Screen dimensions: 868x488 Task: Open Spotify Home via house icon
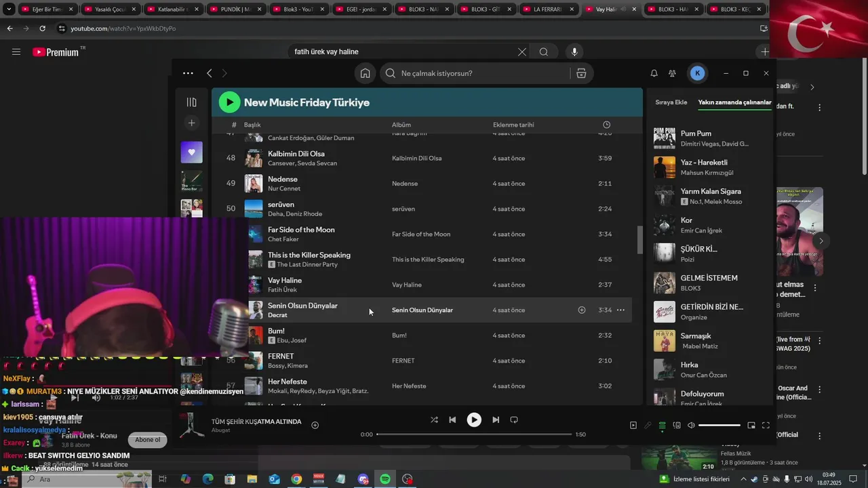[x=365, y=73]
